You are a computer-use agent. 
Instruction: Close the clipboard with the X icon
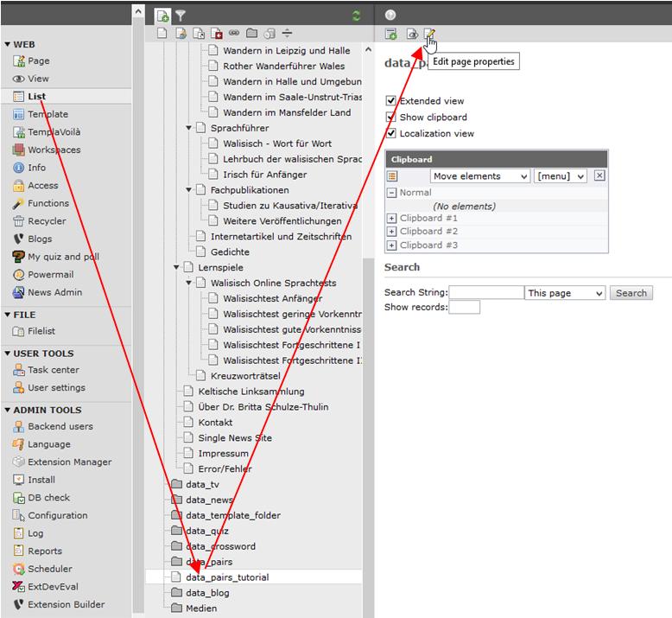[599, 175]
